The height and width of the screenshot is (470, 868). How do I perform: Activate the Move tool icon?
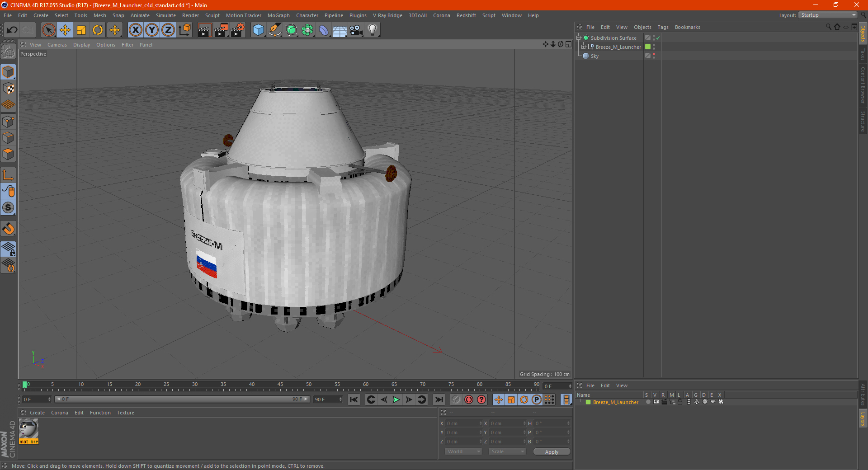pyautogui.click(x=65, y=30)
